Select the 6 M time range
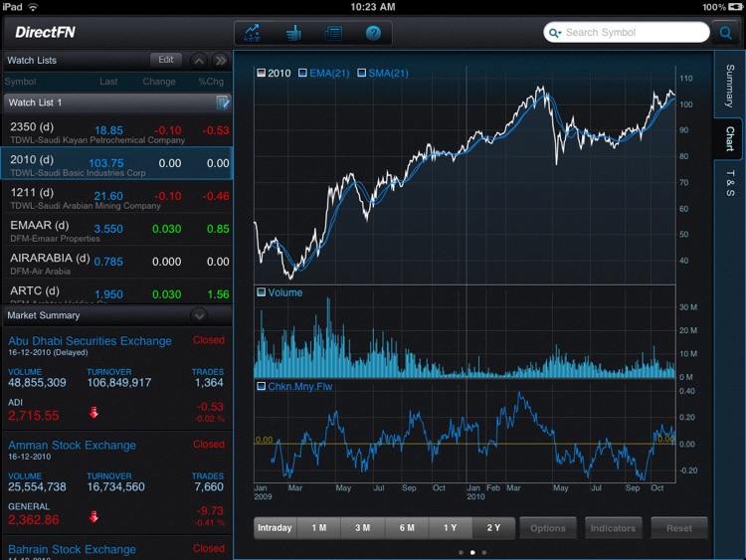The height and width of the screenshot is (560, 746). [x=407, y=527]
